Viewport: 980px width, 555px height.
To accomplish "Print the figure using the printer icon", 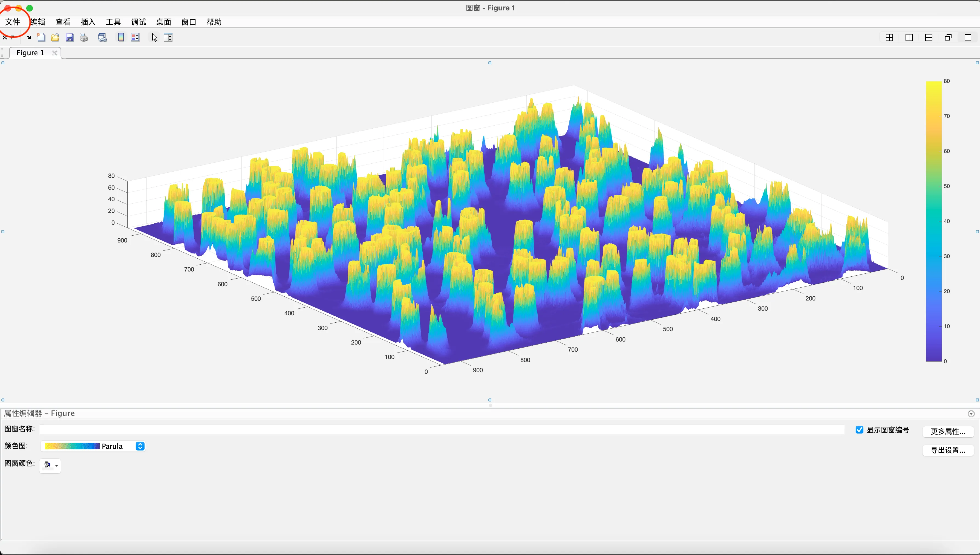I will click(84, 37).
